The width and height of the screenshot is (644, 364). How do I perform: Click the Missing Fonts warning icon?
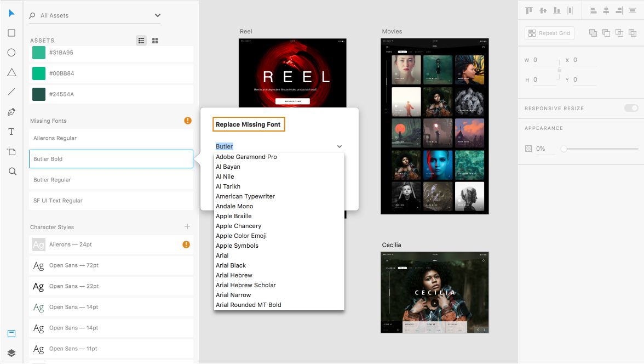188,121
